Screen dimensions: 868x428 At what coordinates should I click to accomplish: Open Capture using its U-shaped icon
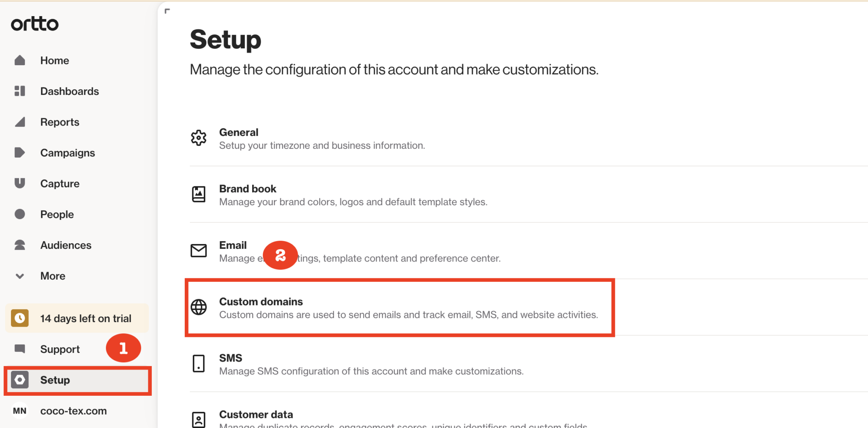pos(19,183)
